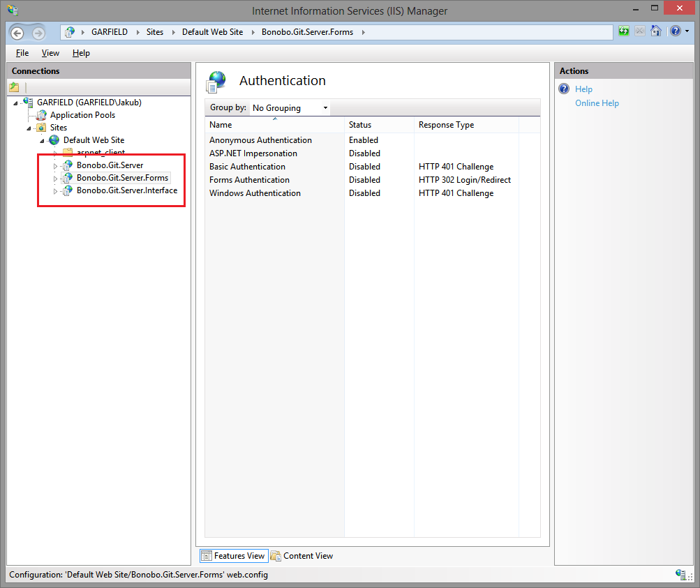Click the Sites folder icon
The height and width of the screenshot is (588, 700).
click(x=41, y=128)
